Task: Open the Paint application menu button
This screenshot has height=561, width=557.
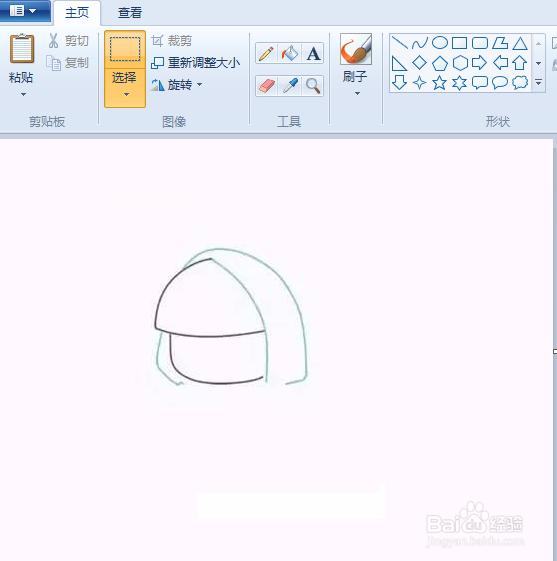Action: (x=24, y=11)
